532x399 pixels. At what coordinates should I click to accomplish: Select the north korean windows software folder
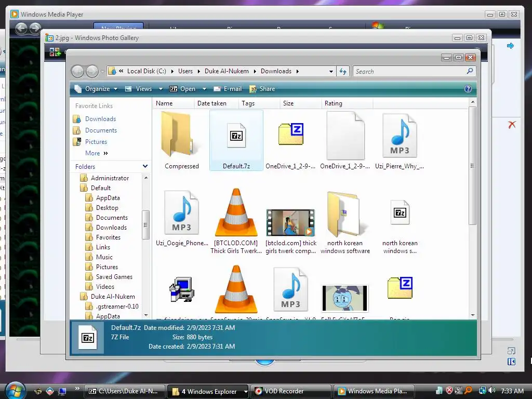click(345, 214)
